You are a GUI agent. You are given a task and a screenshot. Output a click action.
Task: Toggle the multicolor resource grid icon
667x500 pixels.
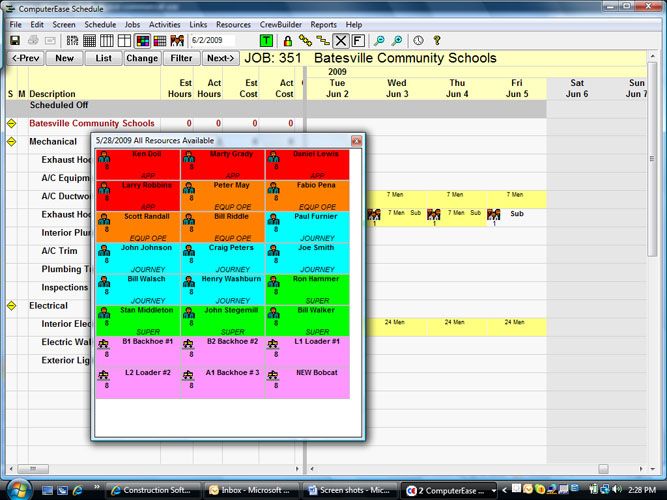pyautogui.click(x=143, y=40)
